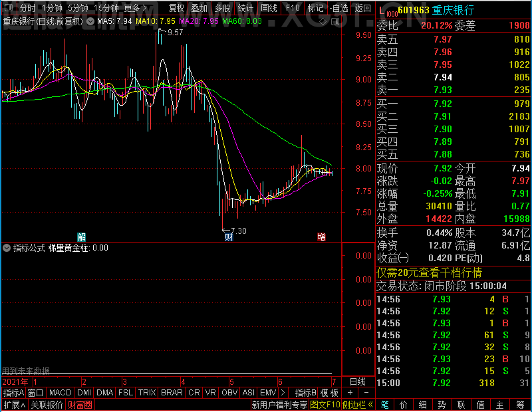Select the DMI indicator
This screenshot has width=532, height=412.
pyautogui.click(x=84, y=393)
